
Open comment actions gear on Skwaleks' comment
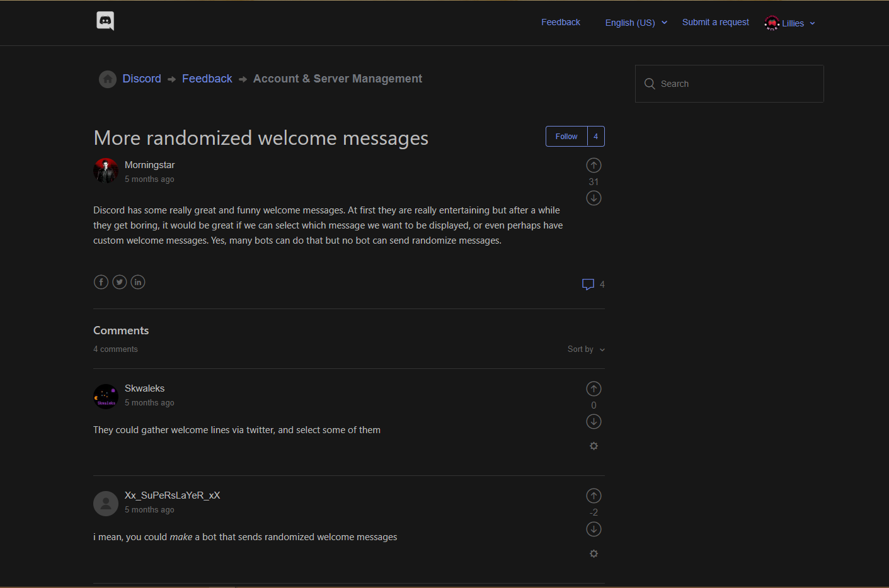(593, 445)
